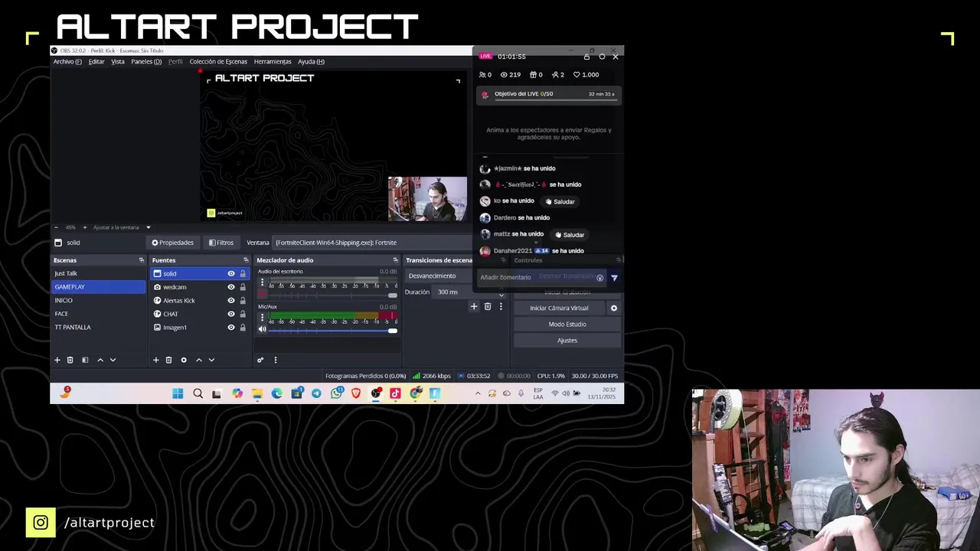Toggle visibility of wedcam source
Viewport: 980px width, 551px height.
(x=230, y=287)
